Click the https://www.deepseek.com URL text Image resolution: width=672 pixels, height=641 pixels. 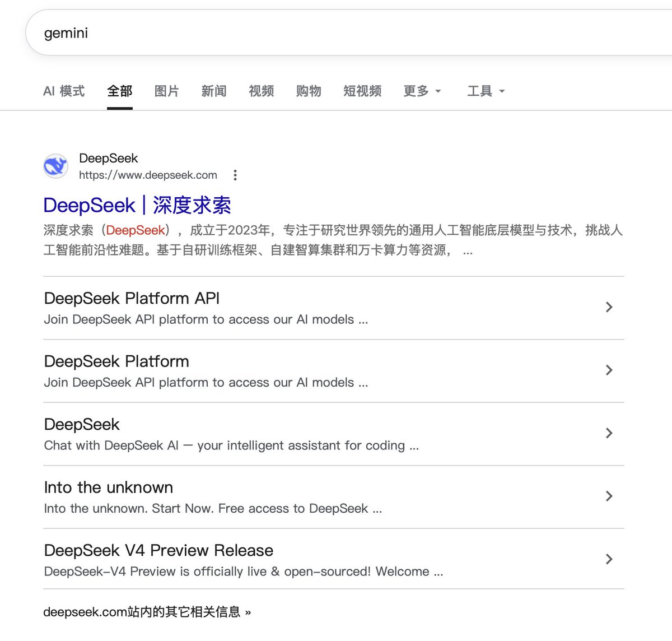[148, 175]
